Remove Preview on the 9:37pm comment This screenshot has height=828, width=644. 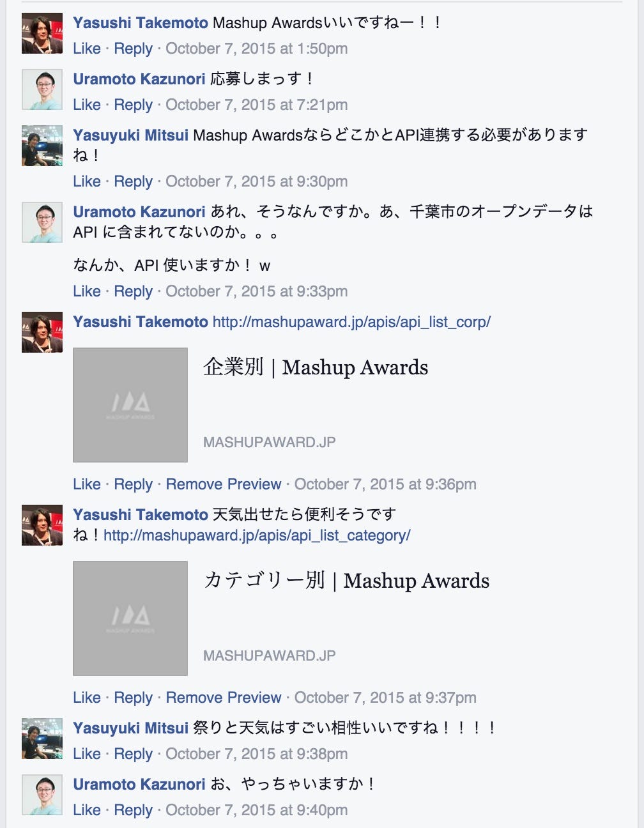[224, 698]
